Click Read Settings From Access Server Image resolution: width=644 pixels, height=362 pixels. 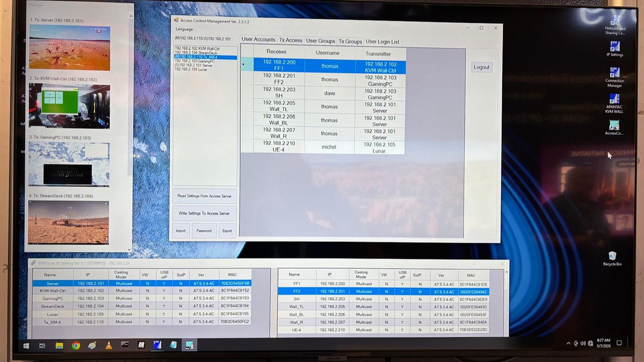point(204,196)
